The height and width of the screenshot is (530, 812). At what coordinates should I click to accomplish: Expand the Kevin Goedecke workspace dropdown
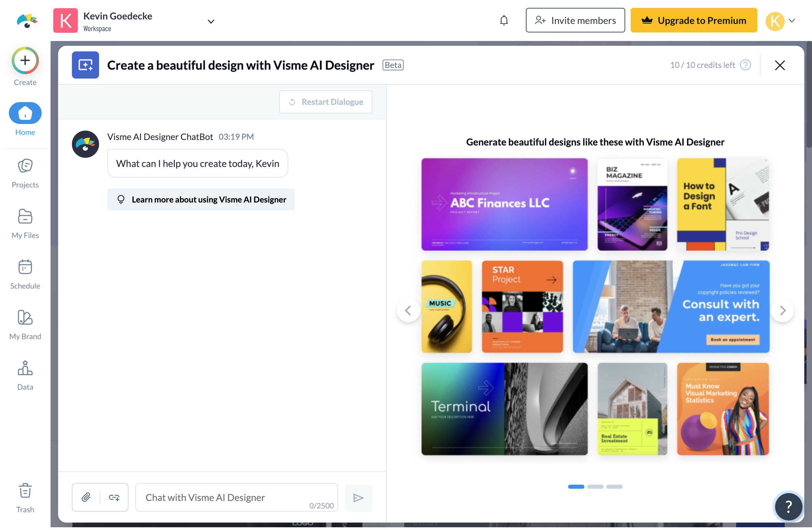click(211, 21)
